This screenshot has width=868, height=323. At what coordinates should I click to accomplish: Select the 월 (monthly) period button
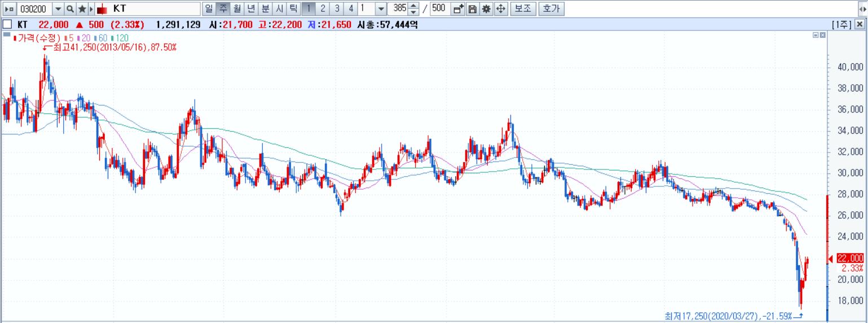[237, 8]
